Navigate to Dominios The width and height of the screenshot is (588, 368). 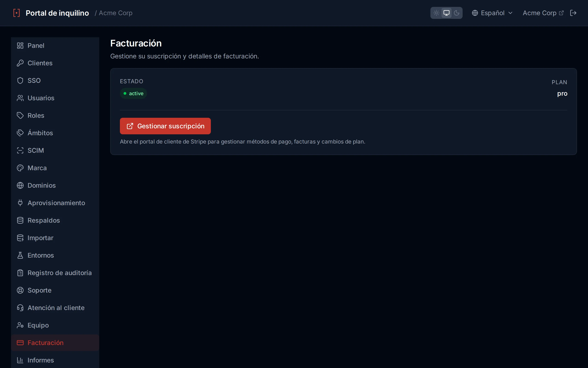tap(55, 185)
